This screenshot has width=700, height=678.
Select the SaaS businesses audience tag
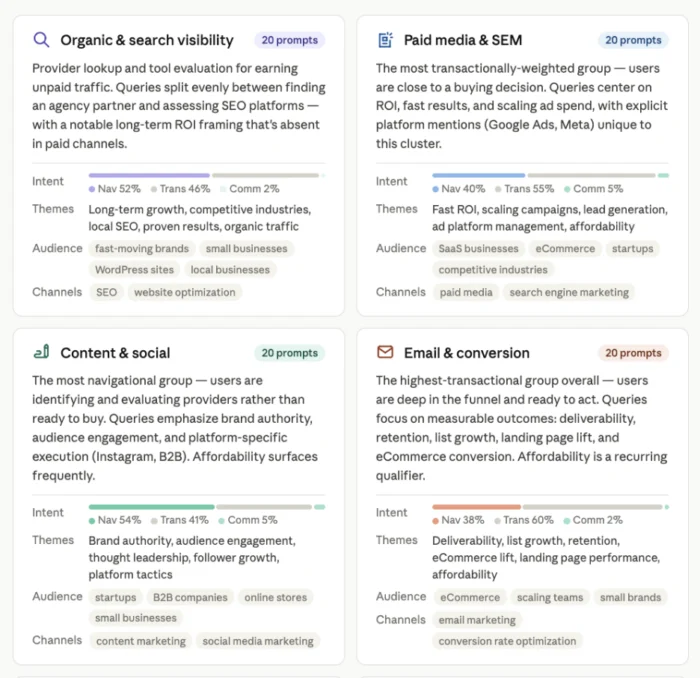click(x=479, y=249)
